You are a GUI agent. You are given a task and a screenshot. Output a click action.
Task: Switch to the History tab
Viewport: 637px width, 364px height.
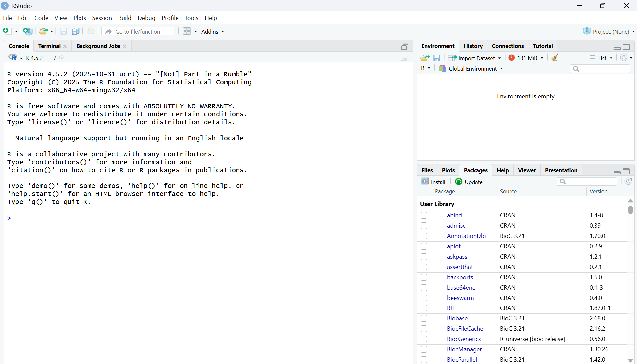pyautogui.click(x=473, y=46)
